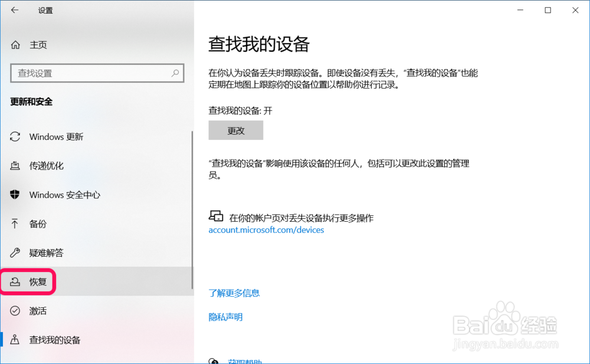Click the Windows 安全中心 shield icon
The height and width of the screenshot is (364, 590).
point(14,195)
